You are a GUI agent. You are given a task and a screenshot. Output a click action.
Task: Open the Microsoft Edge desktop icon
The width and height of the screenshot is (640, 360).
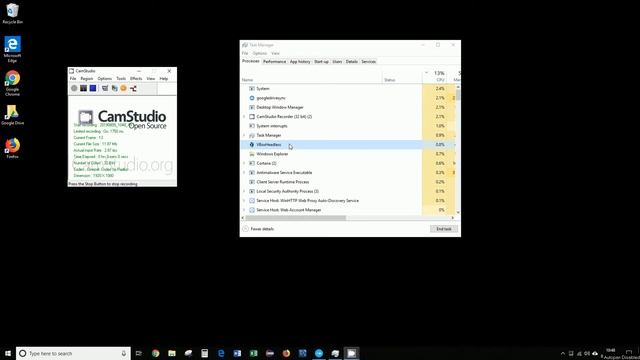12,49
